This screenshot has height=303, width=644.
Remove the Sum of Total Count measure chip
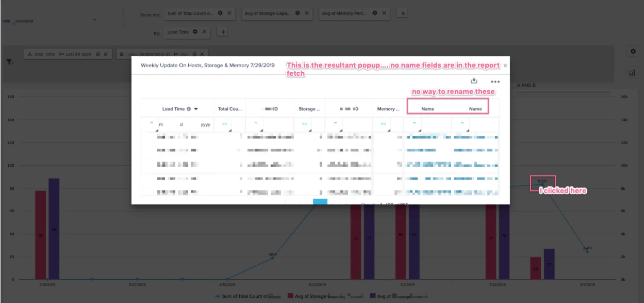pyautogui.click(x=229, y=13)
